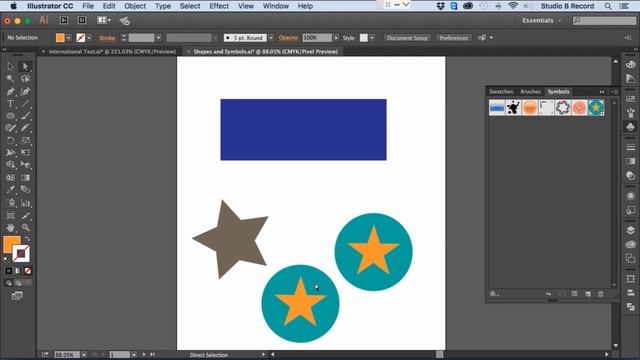Select the Gradient tool
This screenshot has width=640, height=360.
click(25, 178)
